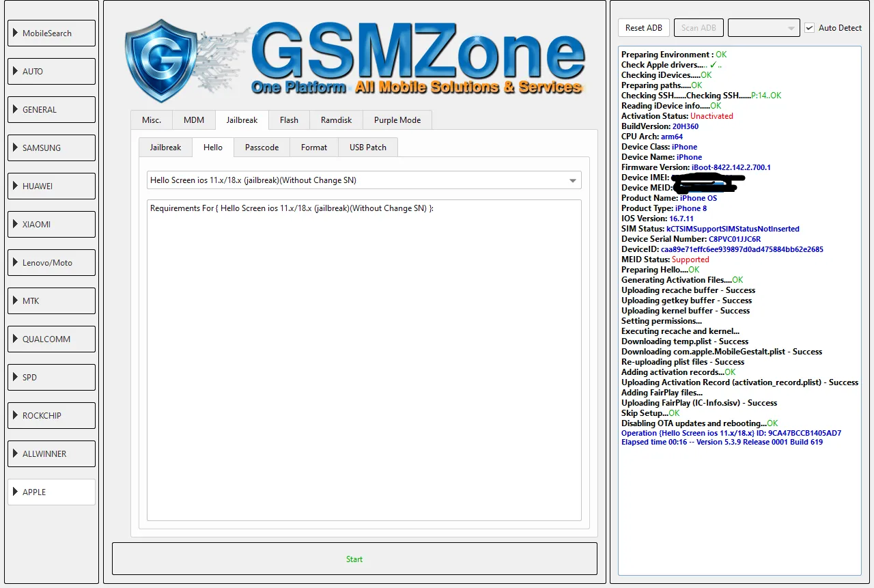Switch to the Ramdisk tab
Image resolution: width=874 pixels, height=588 pixels.
tap(336, 120)
